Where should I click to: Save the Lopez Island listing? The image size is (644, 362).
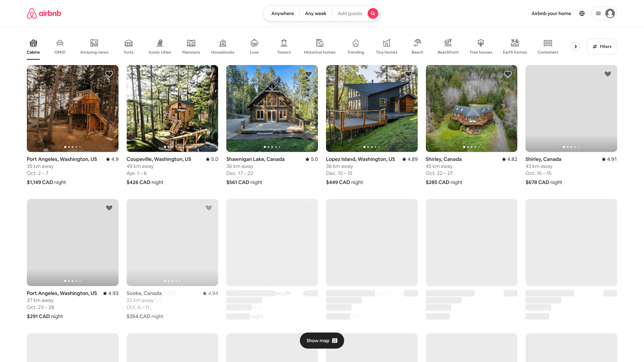coord(408,74)
